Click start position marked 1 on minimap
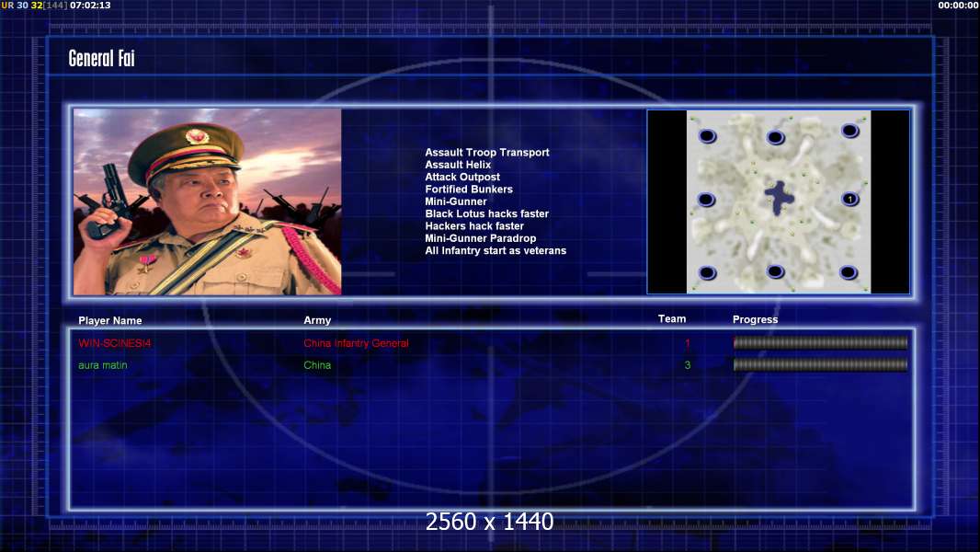This screenshot has height=552, width=980. (x=849, y=200)
